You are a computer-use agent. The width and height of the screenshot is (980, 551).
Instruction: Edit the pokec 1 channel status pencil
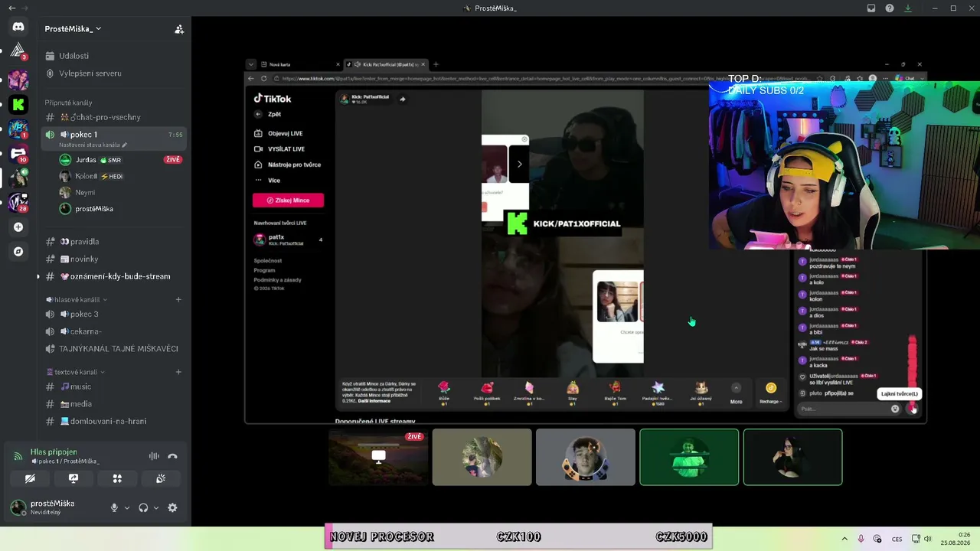tap(124, 145)
